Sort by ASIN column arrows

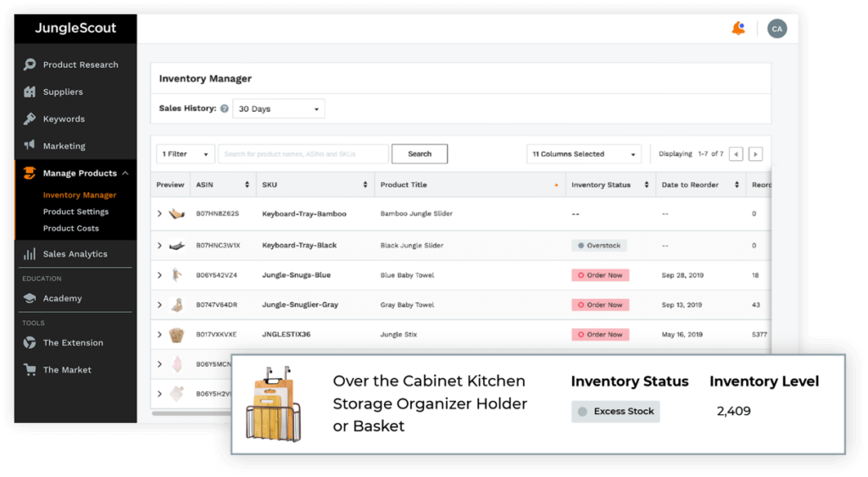247,185
